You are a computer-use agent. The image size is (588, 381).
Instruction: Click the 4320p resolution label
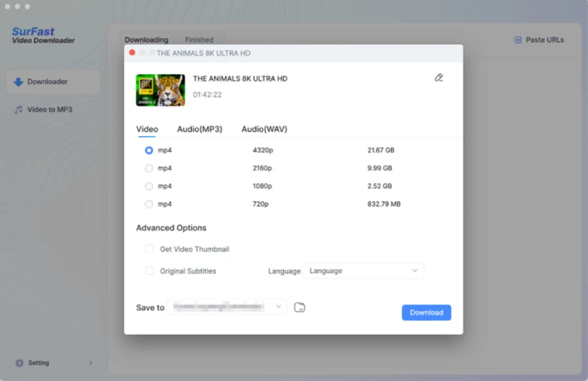tap(263, 150)
